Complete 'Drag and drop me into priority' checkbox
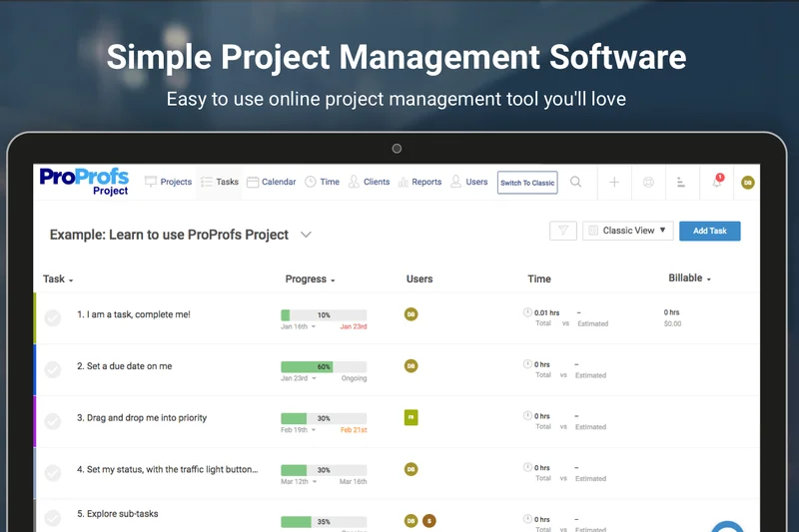Screen dimensions: 799x532 53,421
